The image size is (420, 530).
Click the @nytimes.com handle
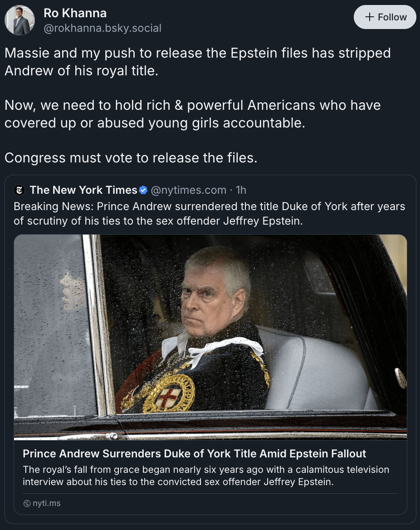[188, 190]
